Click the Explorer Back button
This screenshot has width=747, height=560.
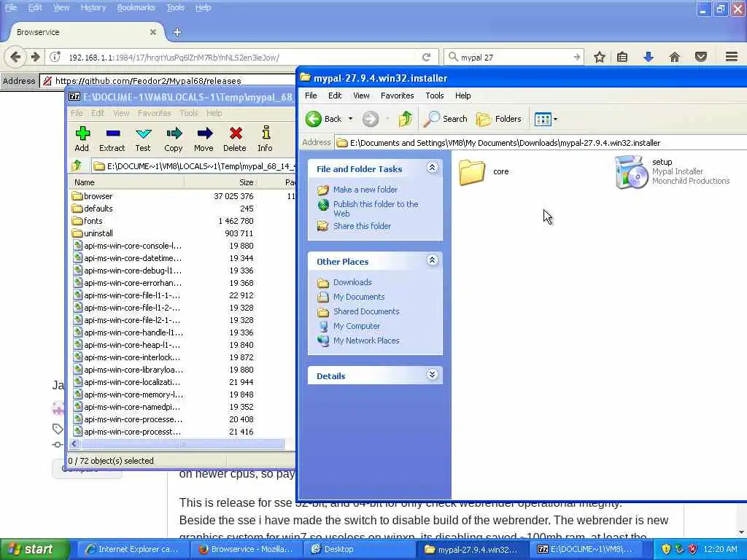[324, 119]
